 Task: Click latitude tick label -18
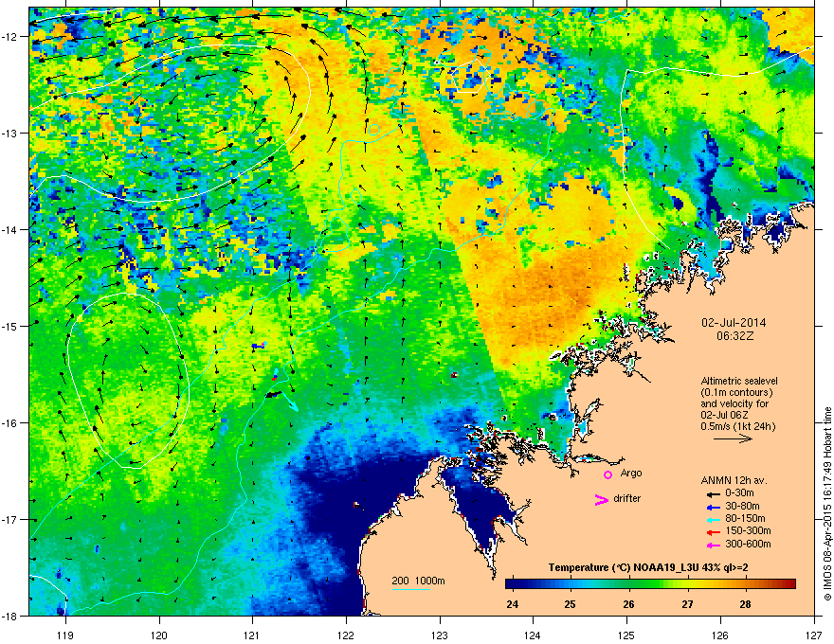[9, 617]
